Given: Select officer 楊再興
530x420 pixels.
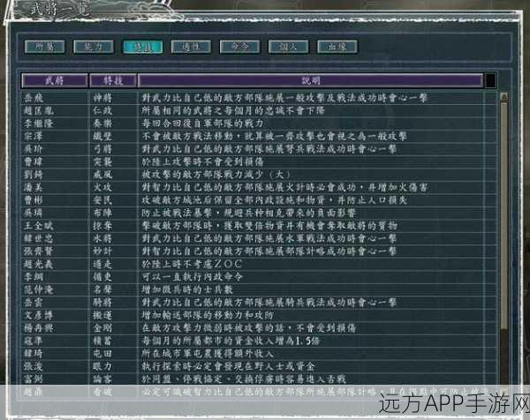Looking at the screenshot, I should [38, 328].
